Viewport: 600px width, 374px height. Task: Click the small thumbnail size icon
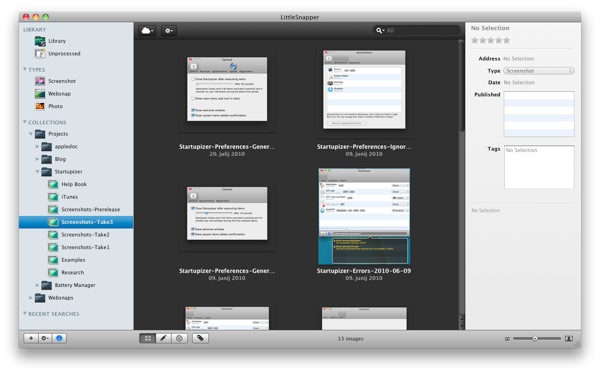click(507, 339)
